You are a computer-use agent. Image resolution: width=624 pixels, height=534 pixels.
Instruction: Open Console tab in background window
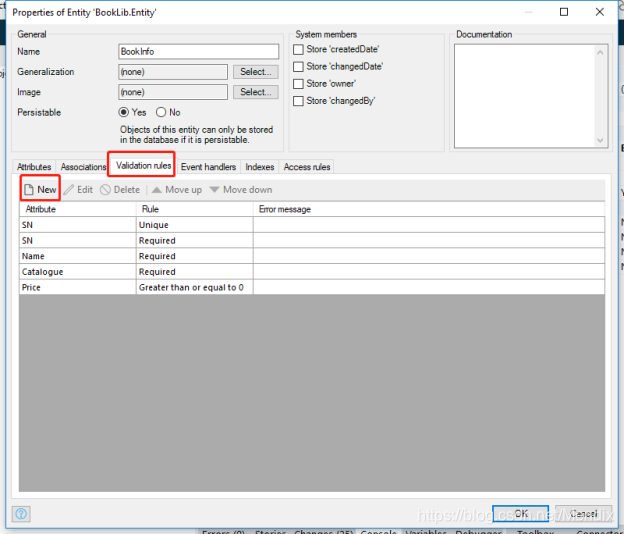378,531
